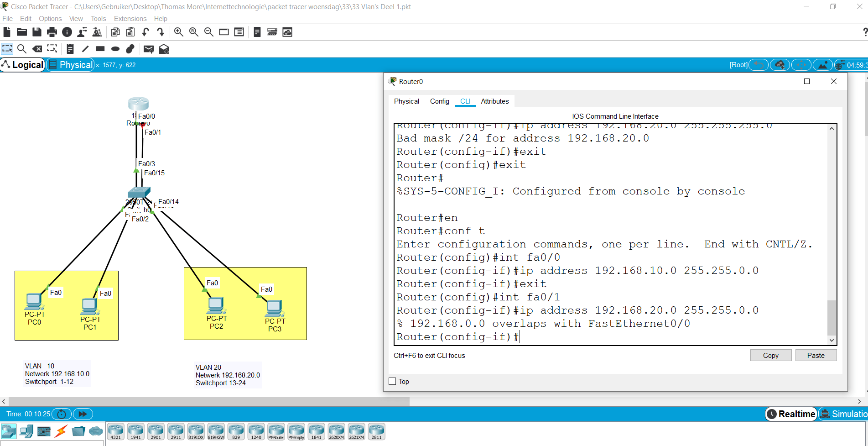868x446 pixels.
Task: Enable Realtime mode
Action: pos(790,414)
